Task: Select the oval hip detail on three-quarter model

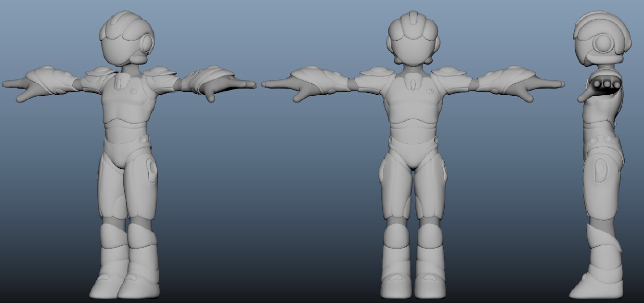Action: pos(152,170)
